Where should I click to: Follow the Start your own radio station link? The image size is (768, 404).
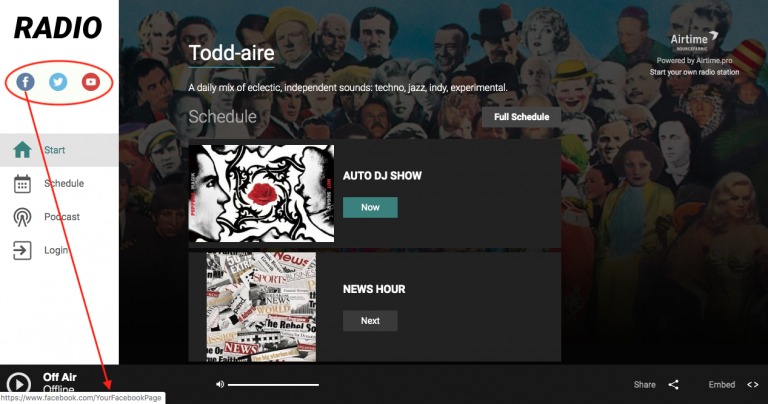point(695,72)
